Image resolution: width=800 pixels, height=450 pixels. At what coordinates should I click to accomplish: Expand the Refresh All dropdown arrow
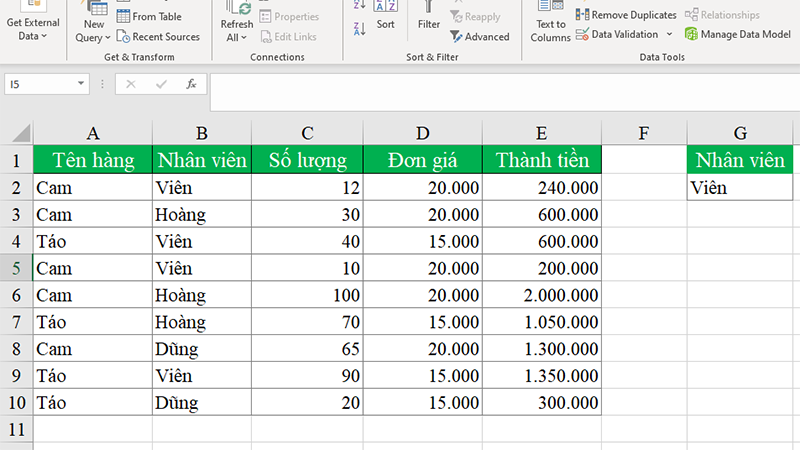(244, 37)
